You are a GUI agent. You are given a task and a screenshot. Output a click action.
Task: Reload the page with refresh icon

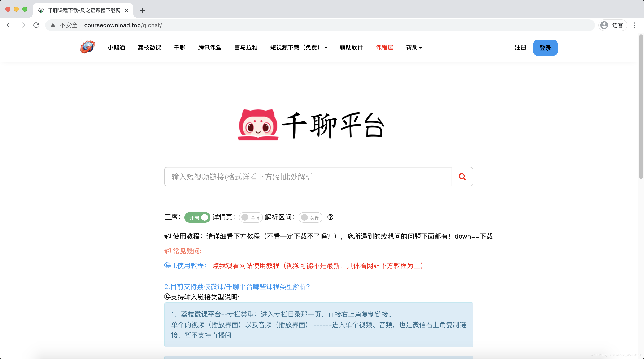[x=36, y=25]
